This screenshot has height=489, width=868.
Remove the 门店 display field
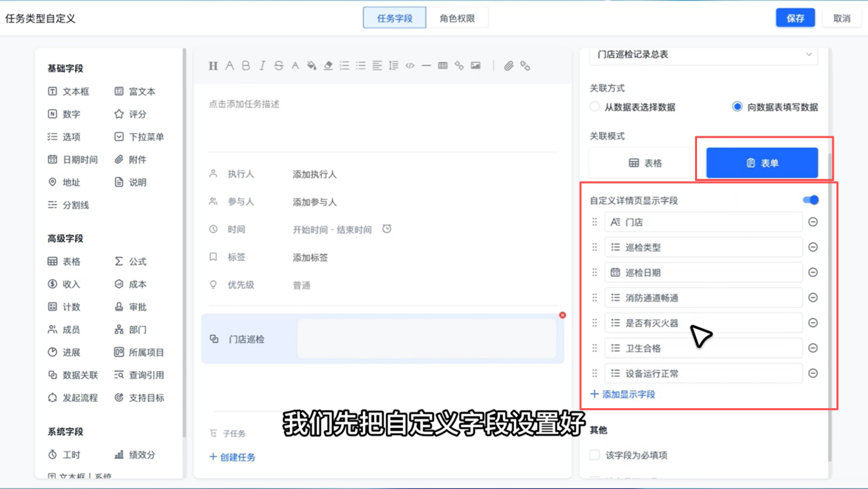point(813,222)
